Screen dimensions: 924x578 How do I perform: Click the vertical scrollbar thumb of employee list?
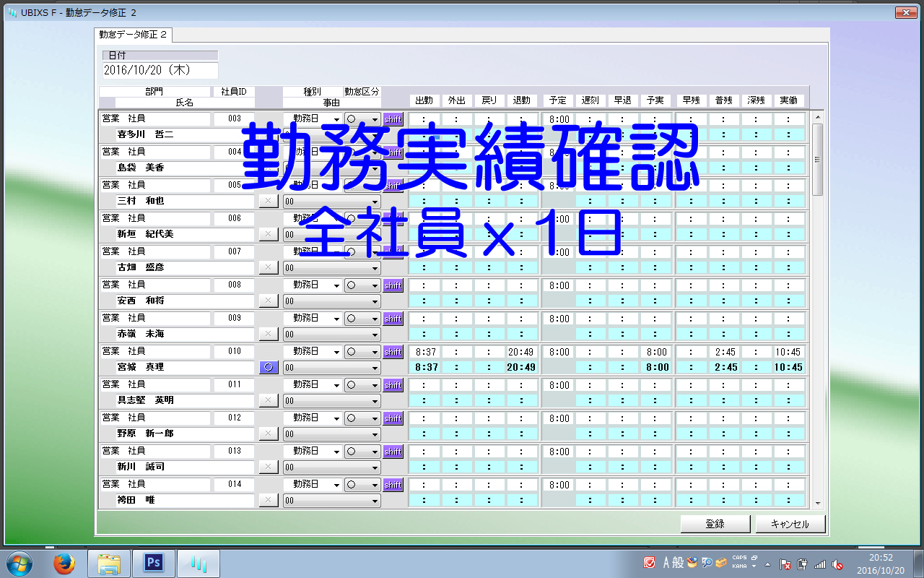817,159
